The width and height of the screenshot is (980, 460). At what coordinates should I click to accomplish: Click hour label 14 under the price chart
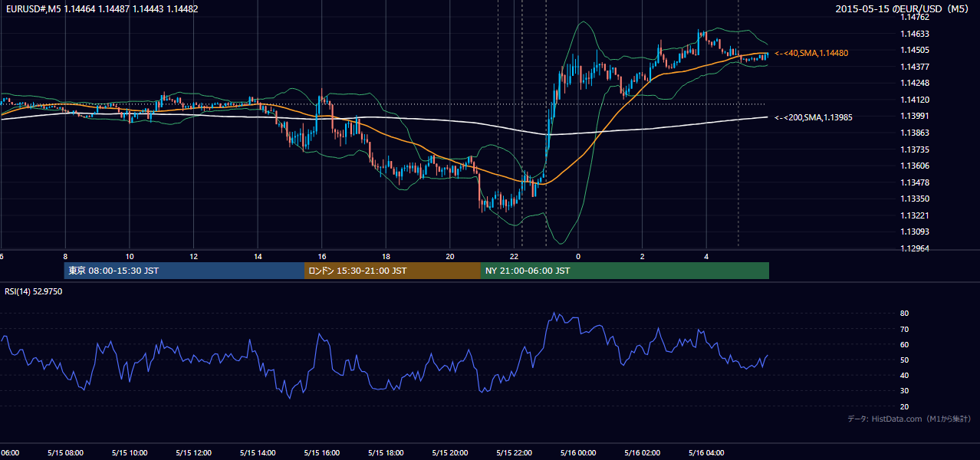coord(258,257)
